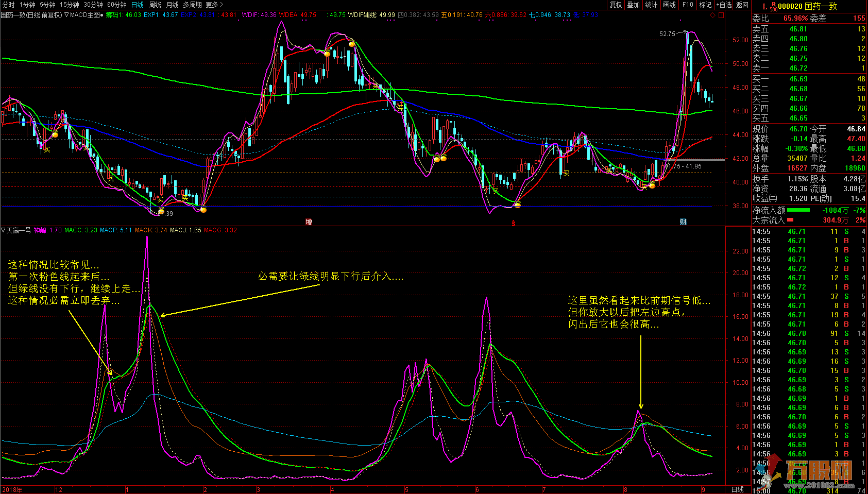Click the stock name 000028 国药一致

808,7
